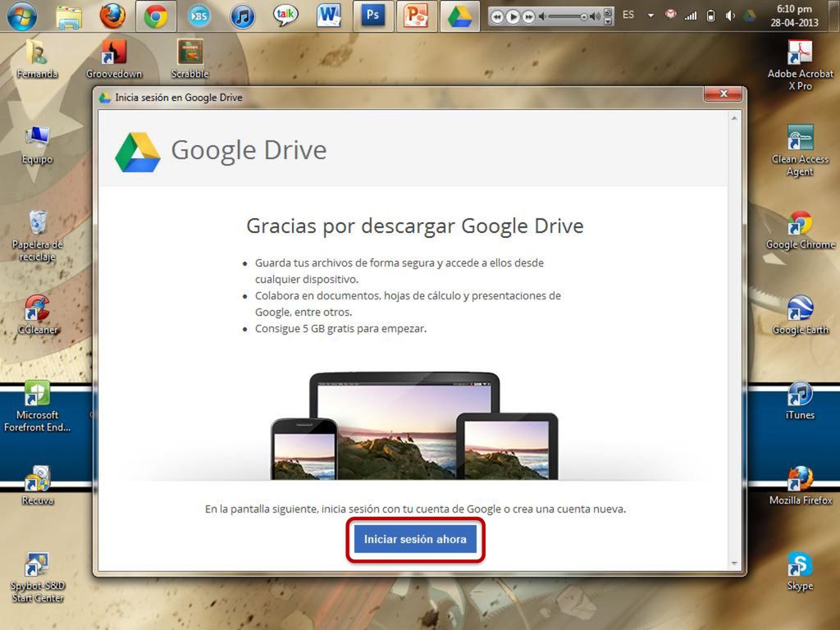Play music from the iTunes taskbar toolbar

pyautogui.click(x=513, y=17)
